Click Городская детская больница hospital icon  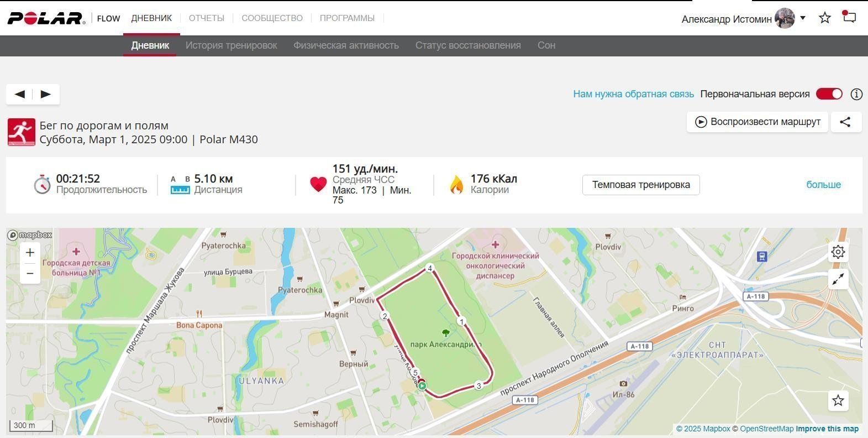pyautogui.click(x=76, y=252)
